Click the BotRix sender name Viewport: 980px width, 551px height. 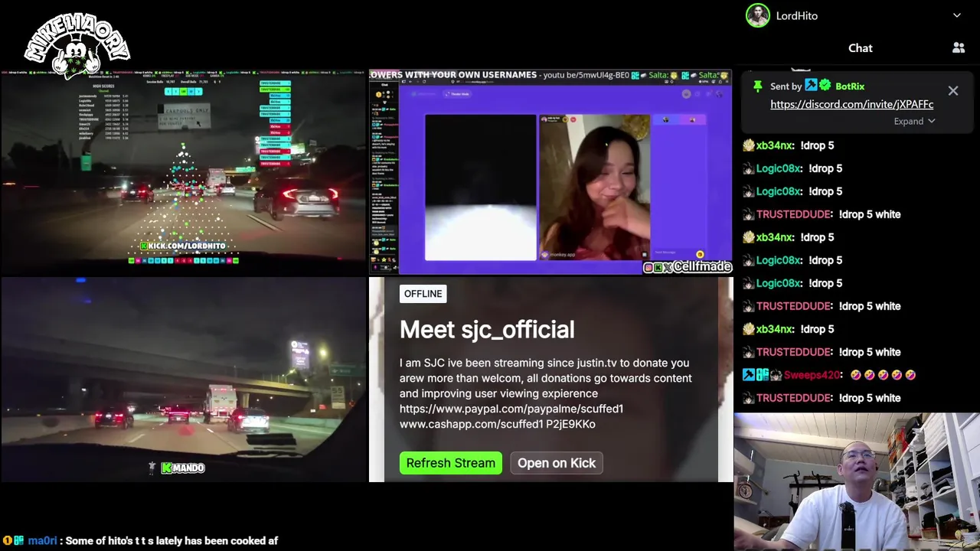tap(850, 86)
